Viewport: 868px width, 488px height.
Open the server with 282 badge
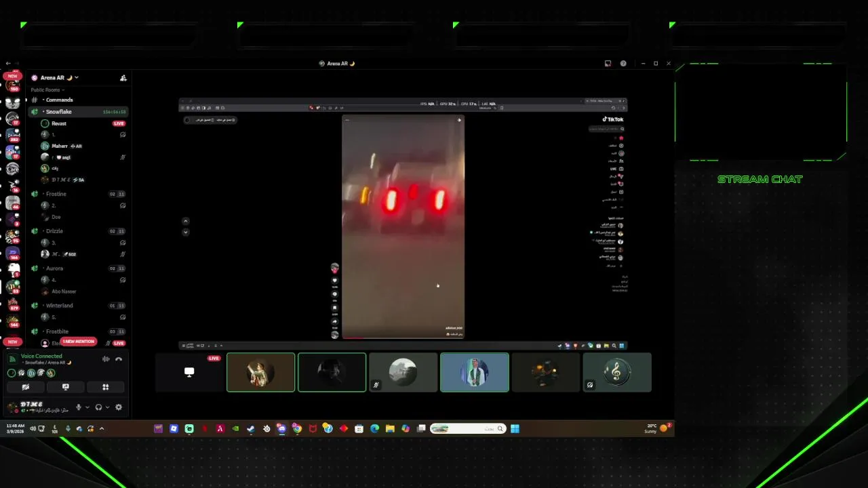tap(13, 134)
